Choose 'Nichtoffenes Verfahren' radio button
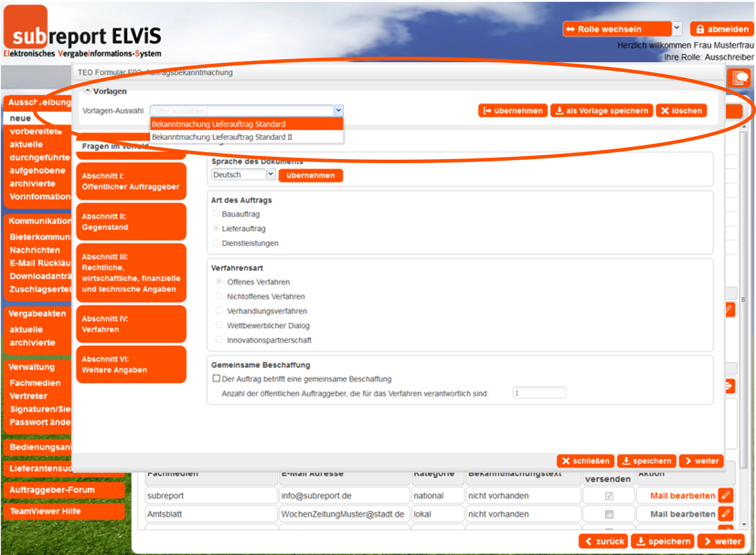 [x=219, y=297]
